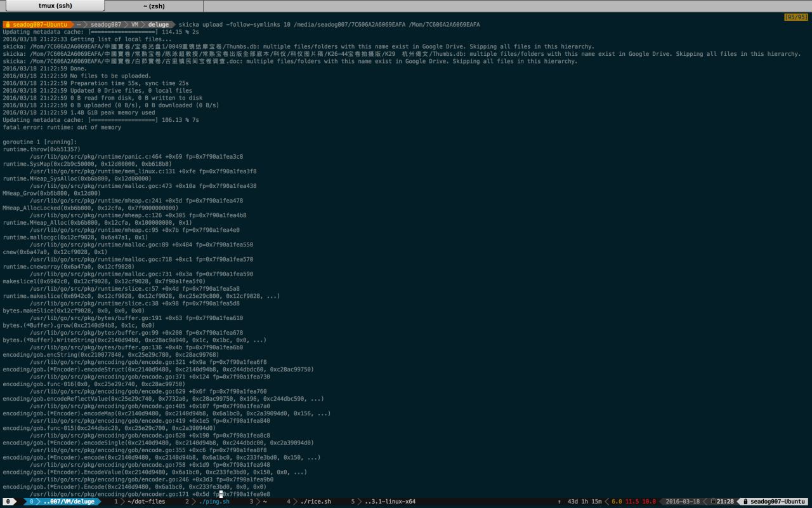This screenshot has height=508, width=812.
Task: Click the encoding/gob.encString stack frame line
Action: pyautogui.click(x=110, y=354)
